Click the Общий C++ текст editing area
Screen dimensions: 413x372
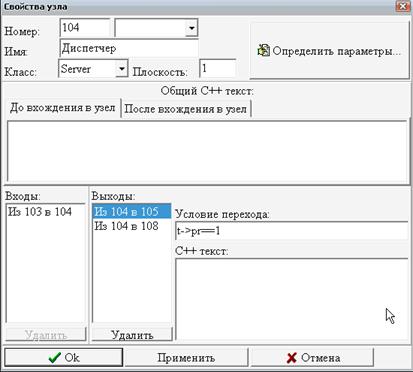[207, 152]
